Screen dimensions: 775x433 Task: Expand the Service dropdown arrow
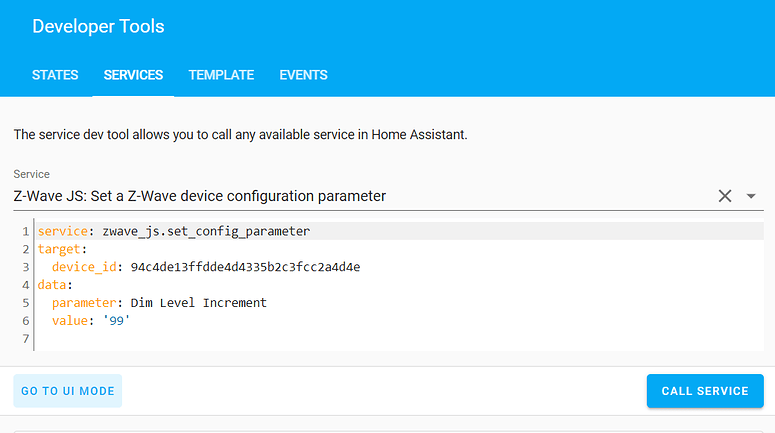(751, 196)
